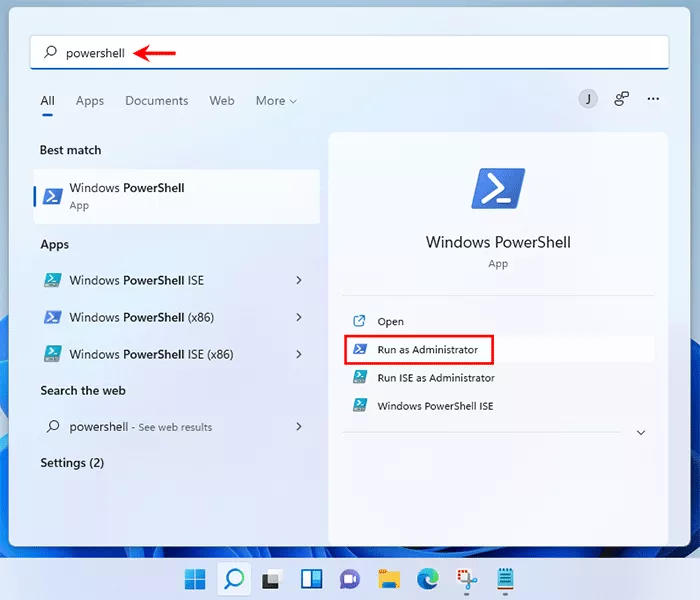The image size is (700, 600).
Task: Click the Windows PowerShell ISE action icon
Action: pyautogui.click(x=360, y=405)
